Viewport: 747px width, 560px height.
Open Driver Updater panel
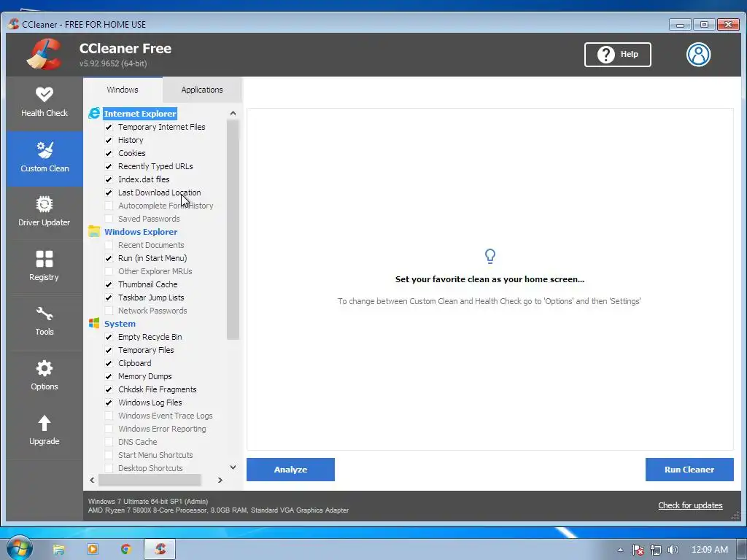click(x=44, y=212)
